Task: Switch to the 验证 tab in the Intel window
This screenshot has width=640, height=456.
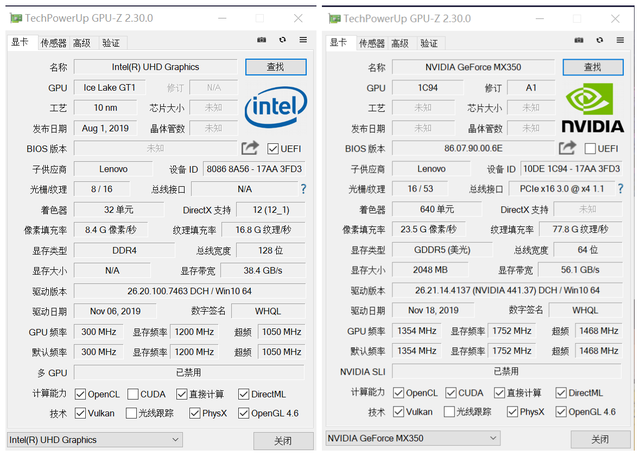Action: tap(111, 43)
